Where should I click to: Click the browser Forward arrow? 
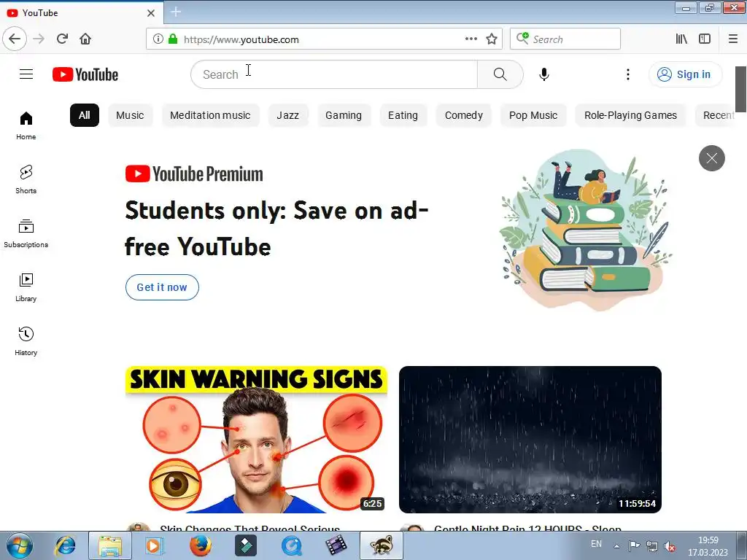pos(39,39)
